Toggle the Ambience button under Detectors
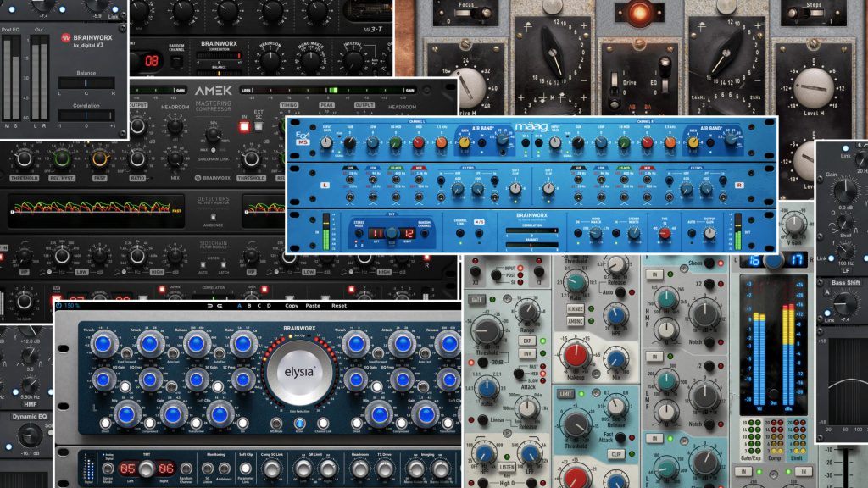Screen dimensions: 868x488 pos(213,218)
